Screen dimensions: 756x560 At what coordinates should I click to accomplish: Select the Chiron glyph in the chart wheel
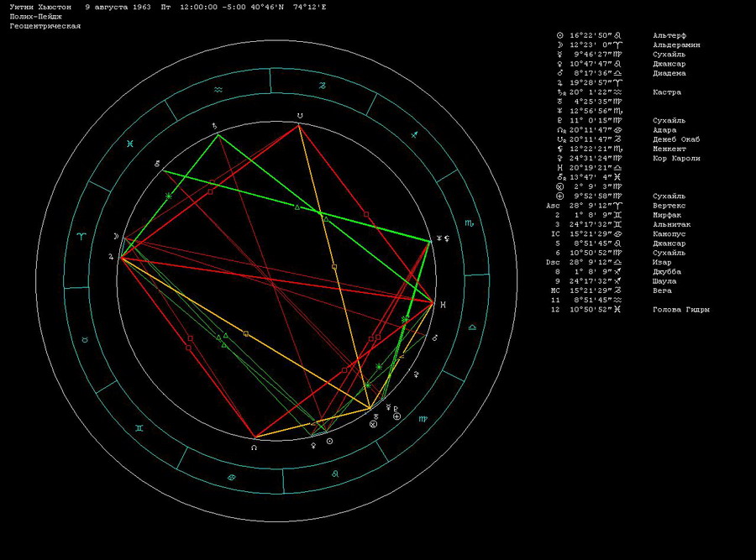point(157,164)
